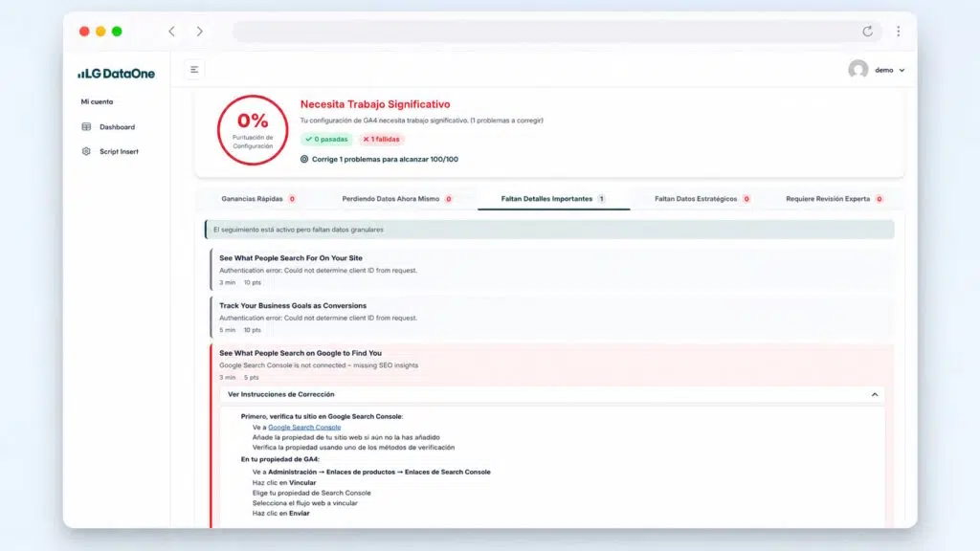This screenshot has width=980, height=551.
Task: Click the demo user avatar
Action: click(858, 69)
